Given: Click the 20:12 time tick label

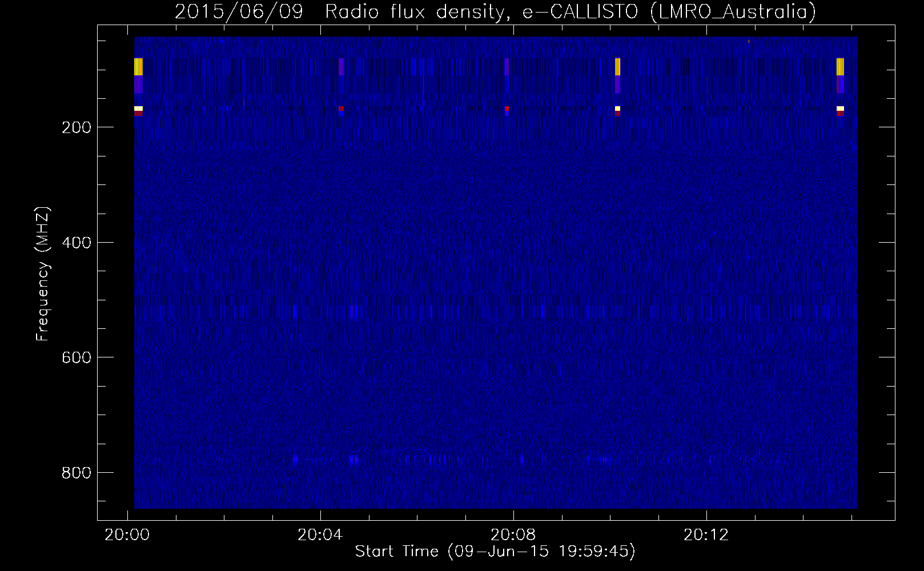Looking at the screenshot, I should coord(706,535).
